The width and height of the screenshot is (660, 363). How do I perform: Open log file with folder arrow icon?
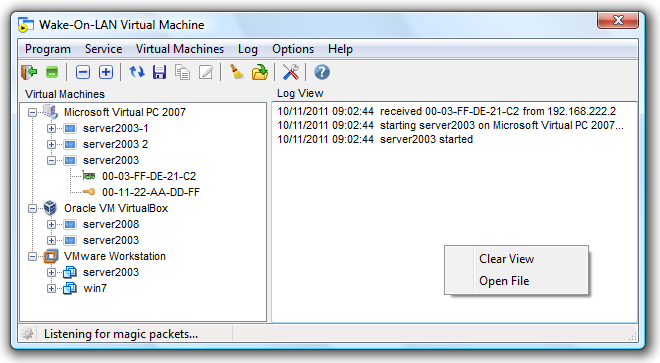click(260, 72)
